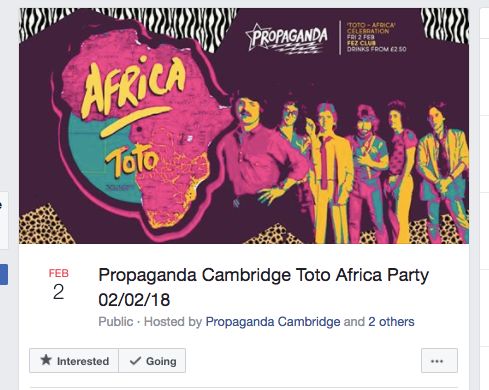Screen dimensions: 489x390
Task: Open the three-dots more options menu
Action: coord(439,361)
